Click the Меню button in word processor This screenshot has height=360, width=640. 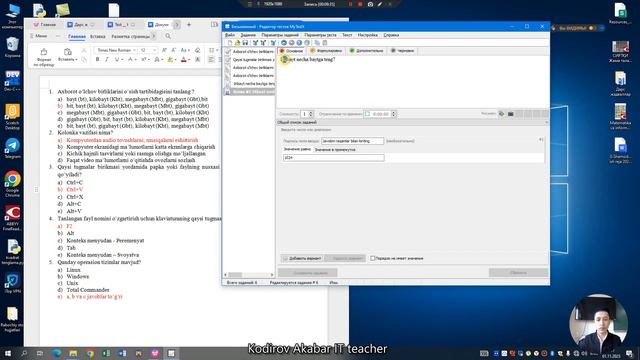[x=39, y=36]
